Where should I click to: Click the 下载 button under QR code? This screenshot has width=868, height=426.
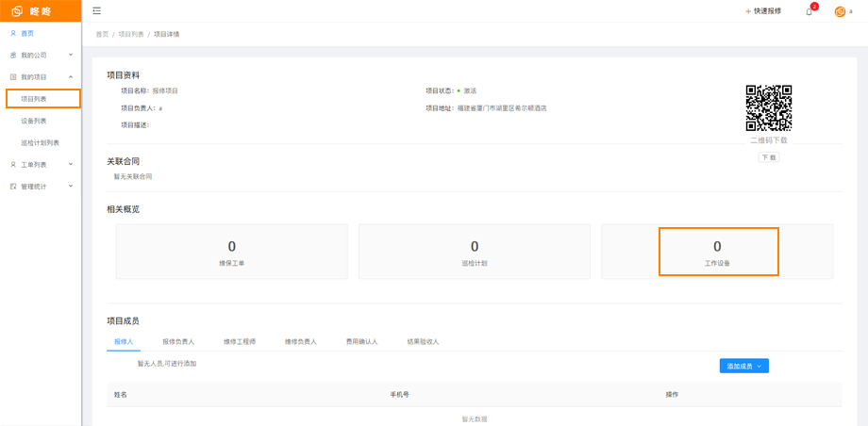click(768, 157)
